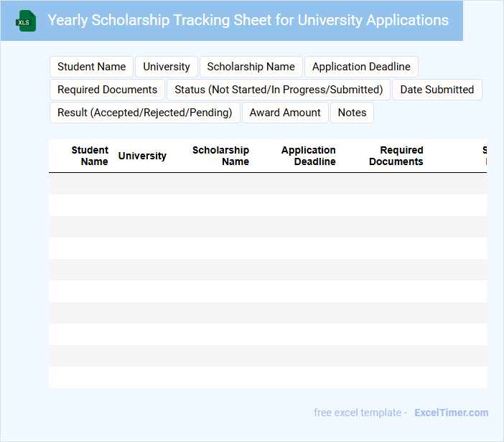Click the page title heading text
Viewport: 504px width, 442px height.
pyautogui.click(x=248, y=20)
